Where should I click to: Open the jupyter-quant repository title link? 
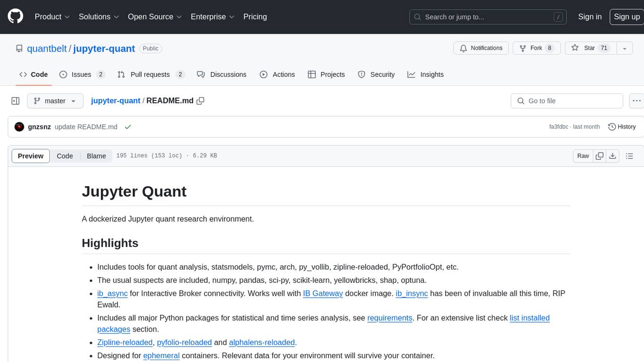point(104,48)
